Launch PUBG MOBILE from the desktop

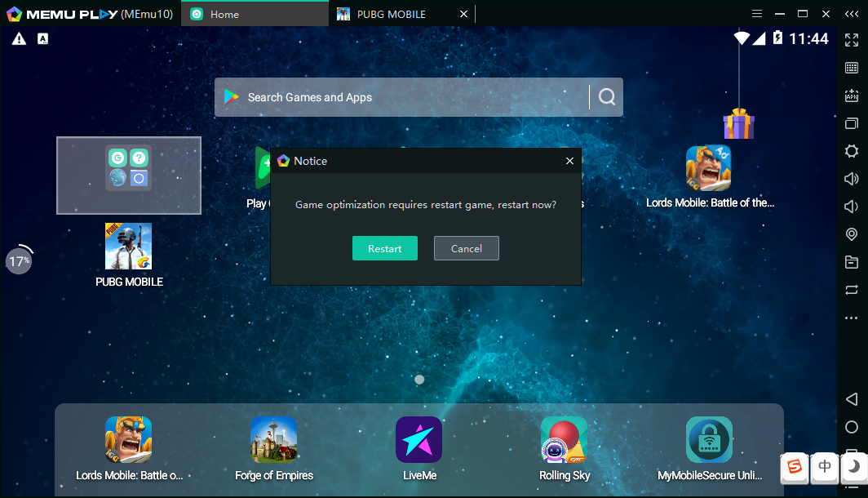(x=129, y=247)
